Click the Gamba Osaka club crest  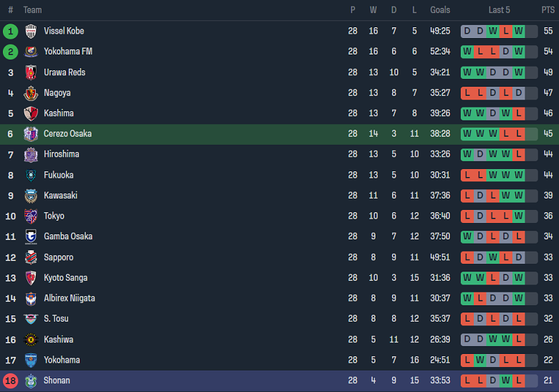coord(31,236)
